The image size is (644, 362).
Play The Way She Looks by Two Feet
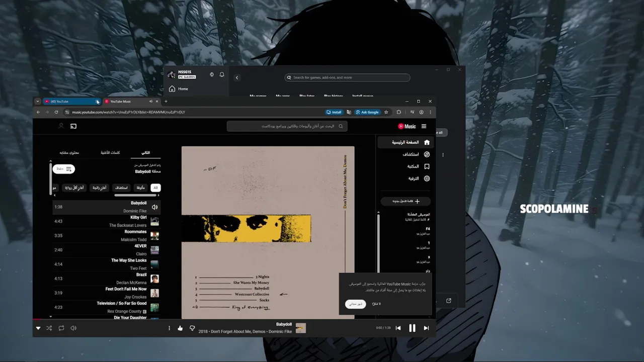(106, 264)
